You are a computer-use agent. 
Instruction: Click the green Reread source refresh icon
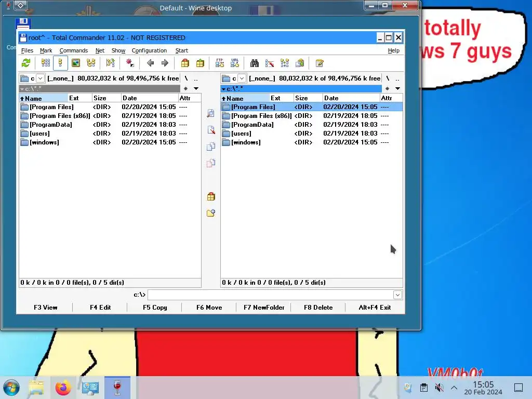26,63
